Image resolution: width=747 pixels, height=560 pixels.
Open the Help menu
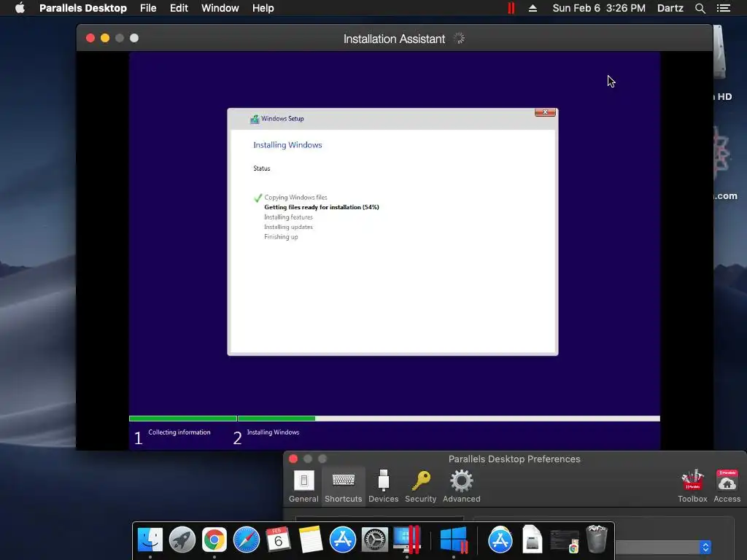(x=263, y=8)
